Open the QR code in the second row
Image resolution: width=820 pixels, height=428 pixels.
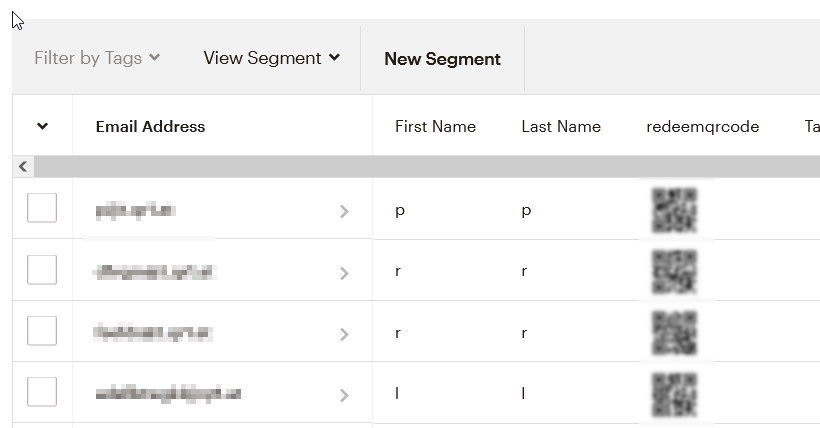675,272
